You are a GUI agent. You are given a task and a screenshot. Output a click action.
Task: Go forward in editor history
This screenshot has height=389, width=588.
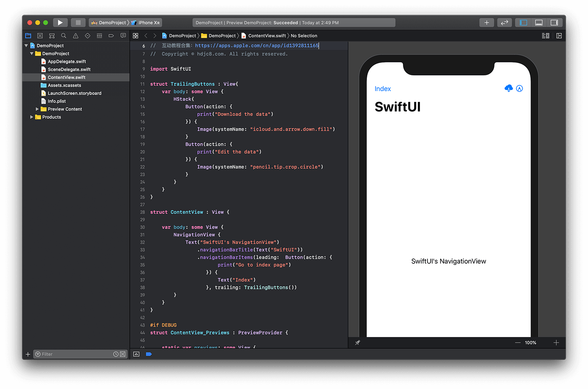(x=155, y=36)
